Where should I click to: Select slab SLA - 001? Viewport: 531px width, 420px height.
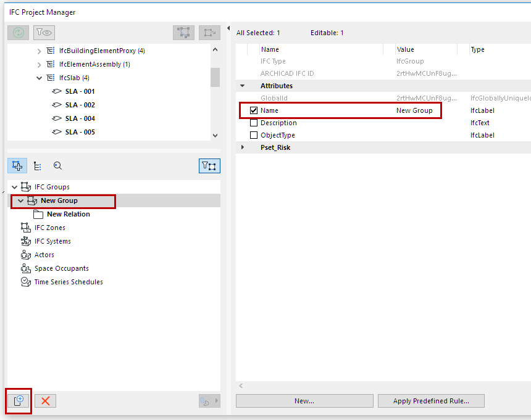[80, 91]
